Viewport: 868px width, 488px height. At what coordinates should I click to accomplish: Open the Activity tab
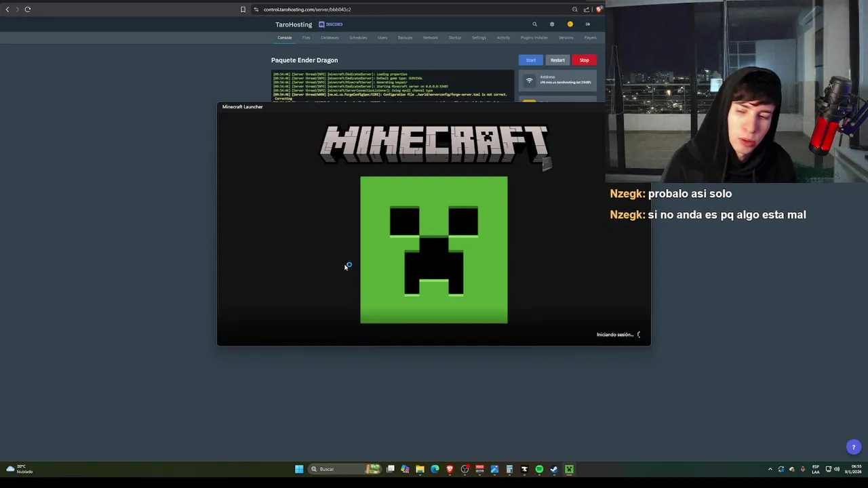coord(503,38)
